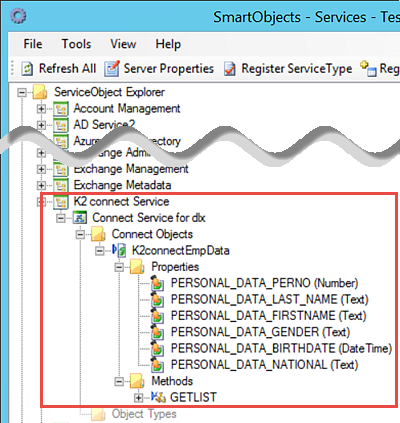
Task: Click the PERSONAL_DATA_BIRTHDATE property icon
Action: point(157,349)
